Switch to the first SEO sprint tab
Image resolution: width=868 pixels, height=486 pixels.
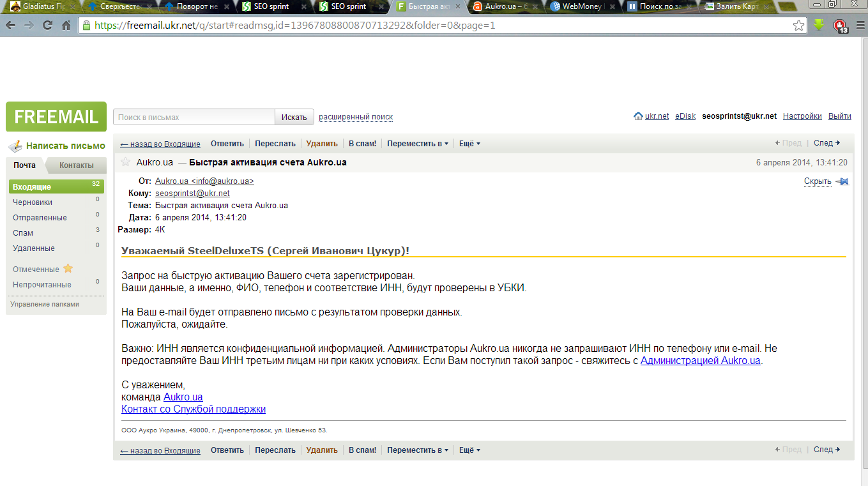pyautogui.click(x=272, y=6)
